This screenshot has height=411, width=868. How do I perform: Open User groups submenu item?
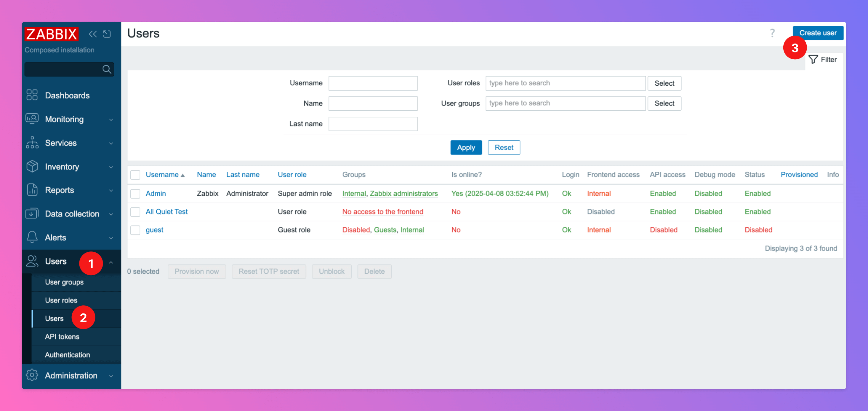64,282
